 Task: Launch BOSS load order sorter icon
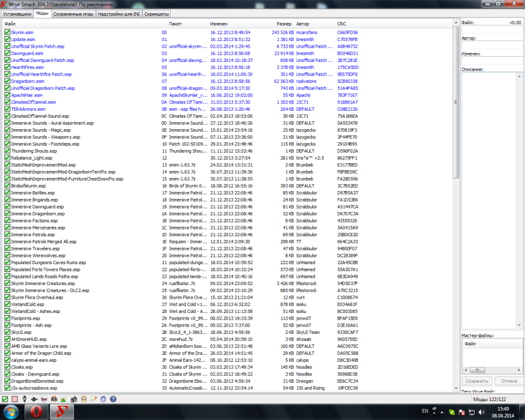coord(54,399)
